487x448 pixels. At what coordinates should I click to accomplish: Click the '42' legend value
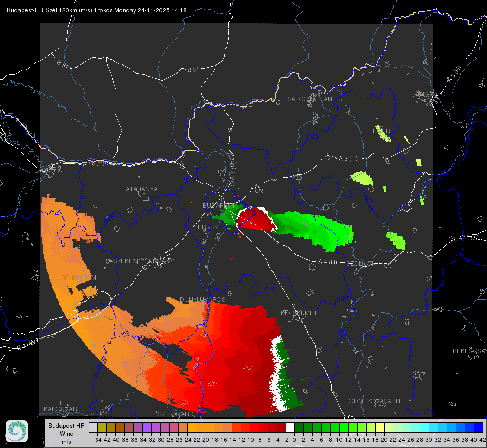(x=483, y=440)
